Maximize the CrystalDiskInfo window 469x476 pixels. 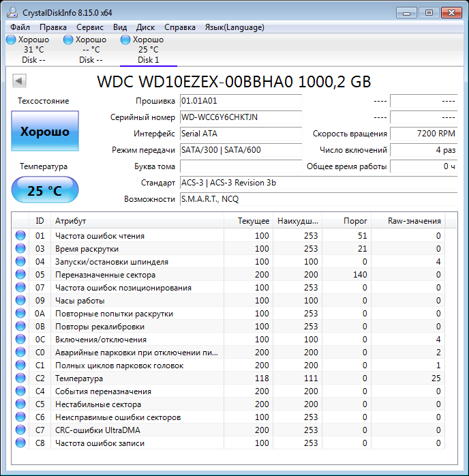click(429, 13)
